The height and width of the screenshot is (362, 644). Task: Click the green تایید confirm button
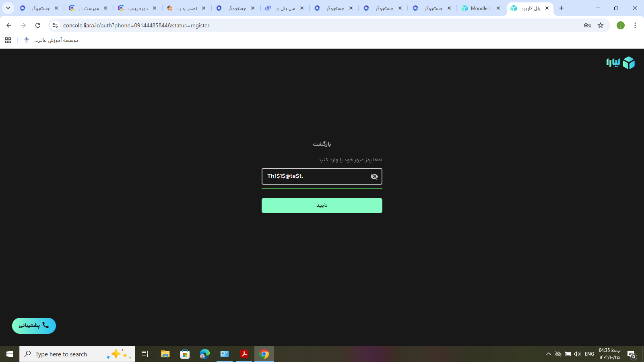[x=322, y=206]
